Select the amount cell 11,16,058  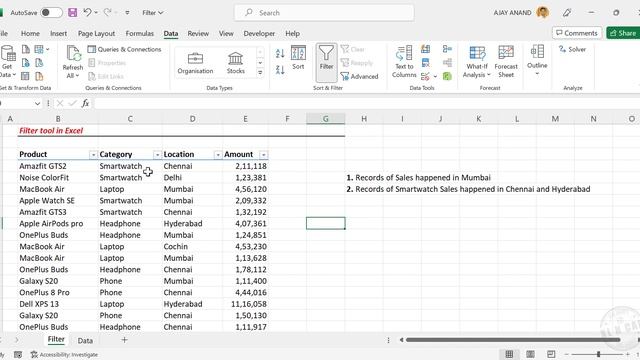click(x=245, y=304)
